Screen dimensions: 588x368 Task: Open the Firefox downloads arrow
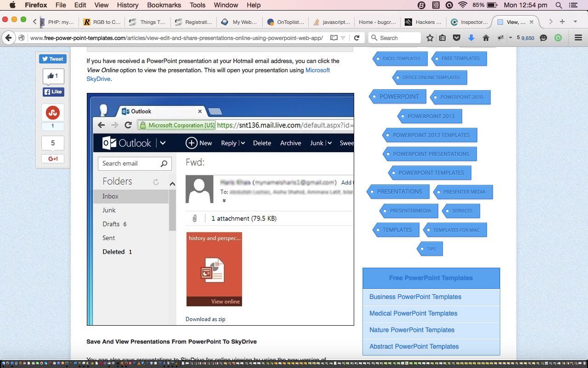tap(471, 38)
